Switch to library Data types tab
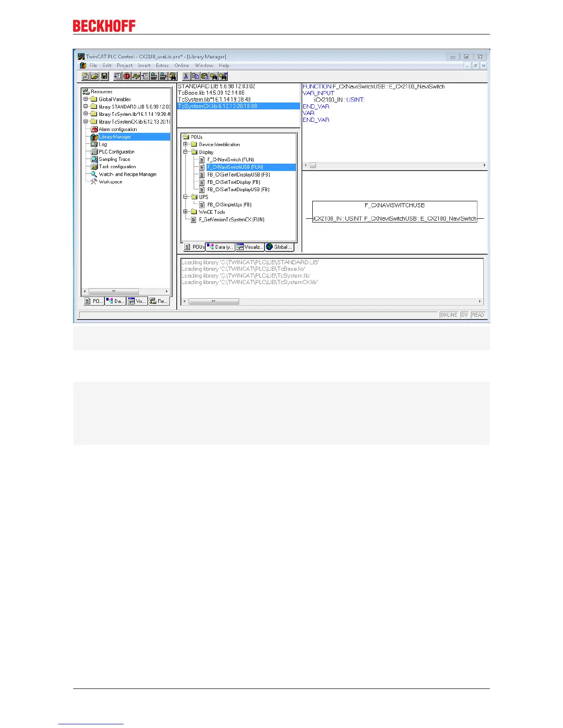563x728 pixels. click(x=220, y=247)
